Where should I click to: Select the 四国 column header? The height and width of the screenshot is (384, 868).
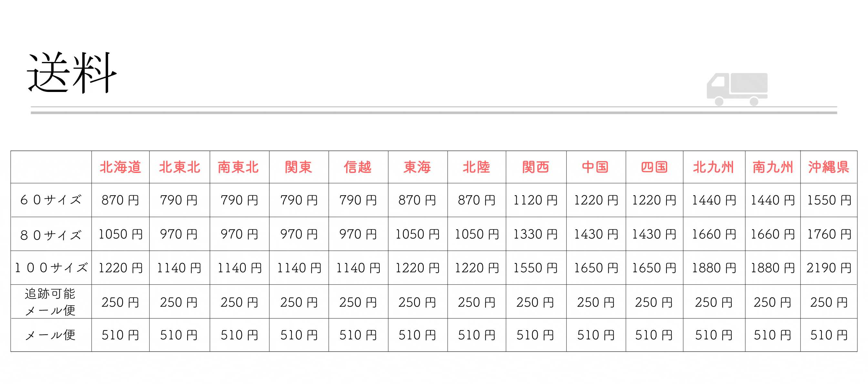tap(654, 167)
